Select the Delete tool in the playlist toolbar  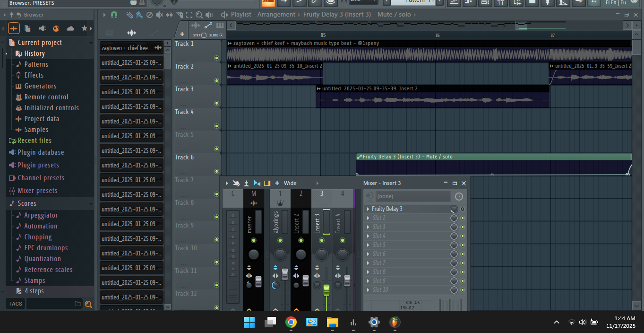tap(149, 15)
